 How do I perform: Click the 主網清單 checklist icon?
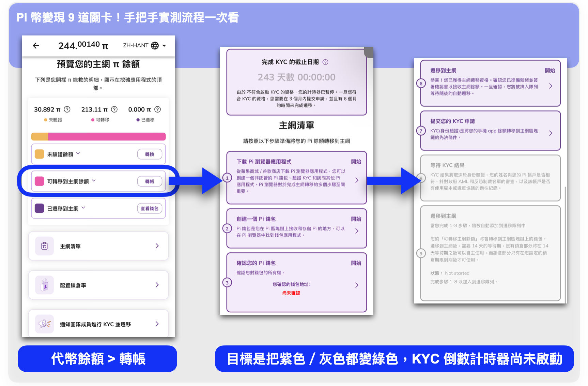point(45,246)
